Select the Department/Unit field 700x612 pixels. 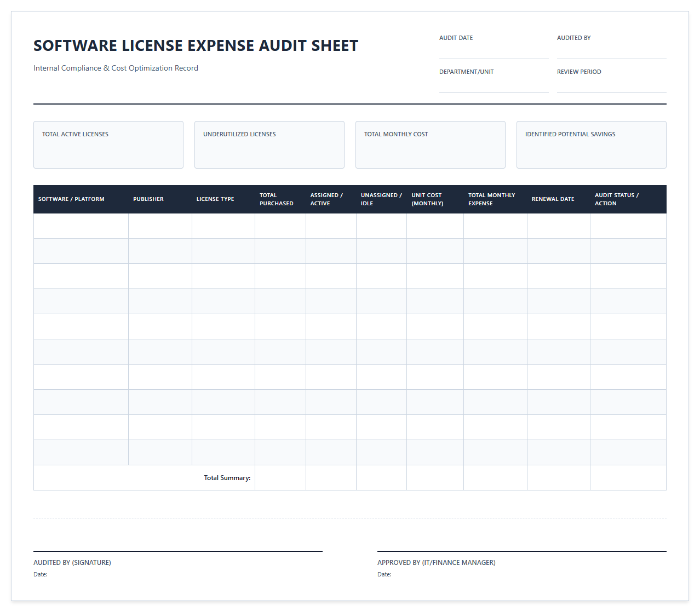click(494, 85)
